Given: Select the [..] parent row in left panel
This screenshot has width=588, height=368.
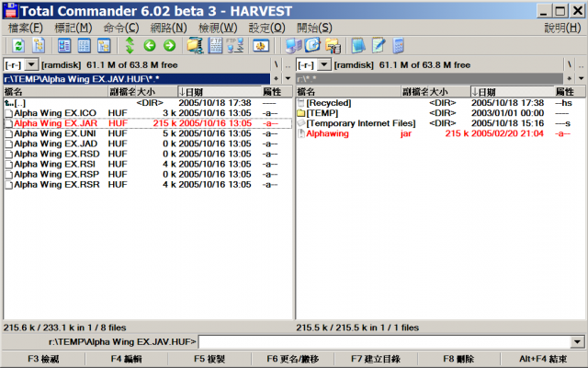Looking at the screenshot, I should (148, 103).
